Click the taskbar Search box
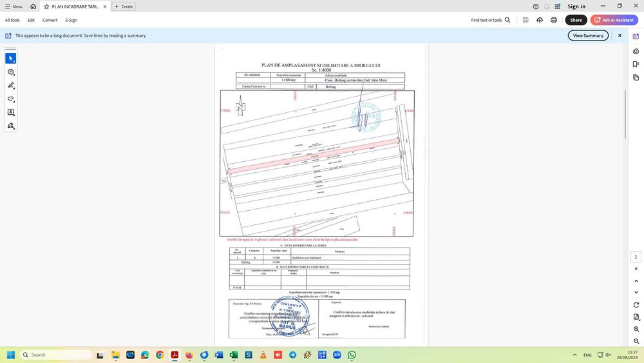644x363 pixels. coord(56,355)
